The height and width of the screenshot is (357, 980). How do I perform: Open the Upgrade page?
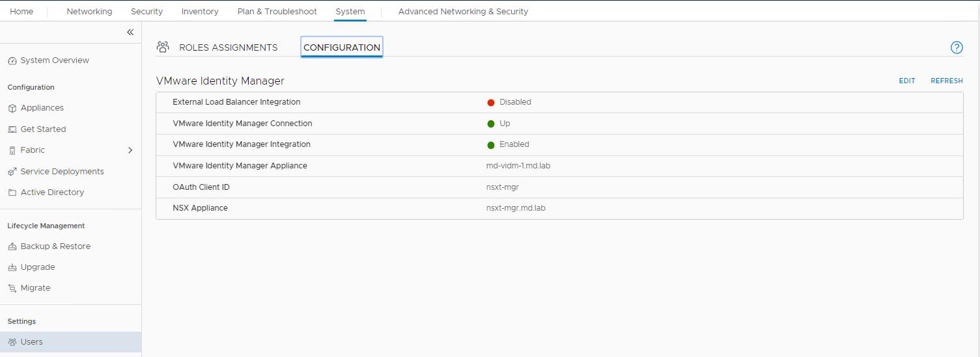38,267
